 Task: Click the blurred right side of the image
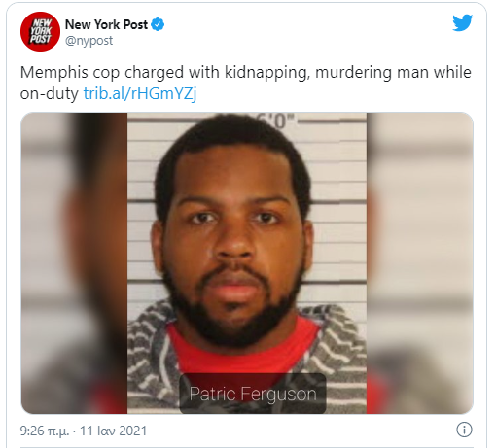pyautogui.click(x=420, y=263)
